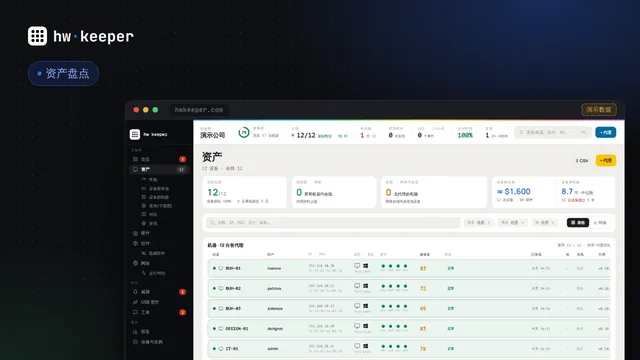Open the BUH-02 machine row

click(409, 288)
